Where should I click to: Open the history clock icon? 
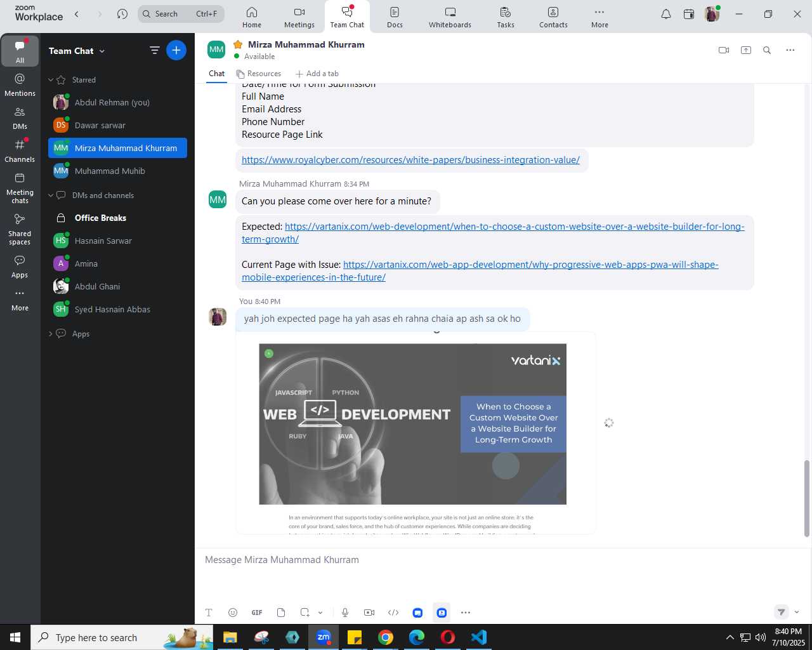[x=122, y=14]
